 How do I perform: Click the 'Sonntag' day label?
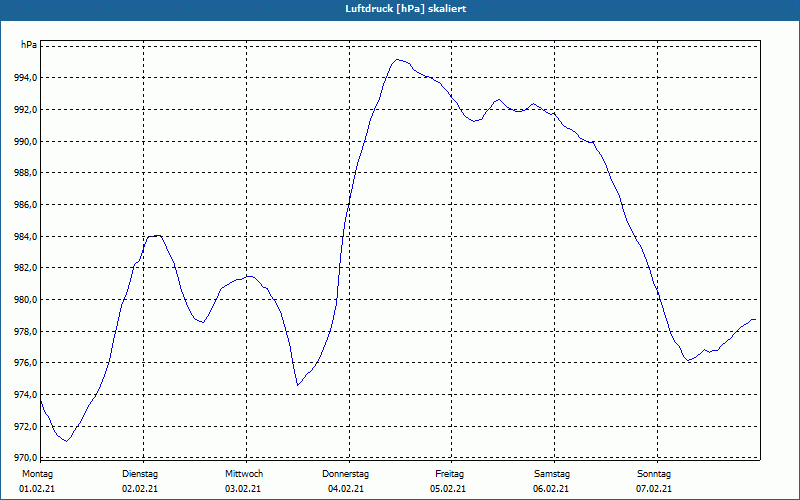[654, 474]
